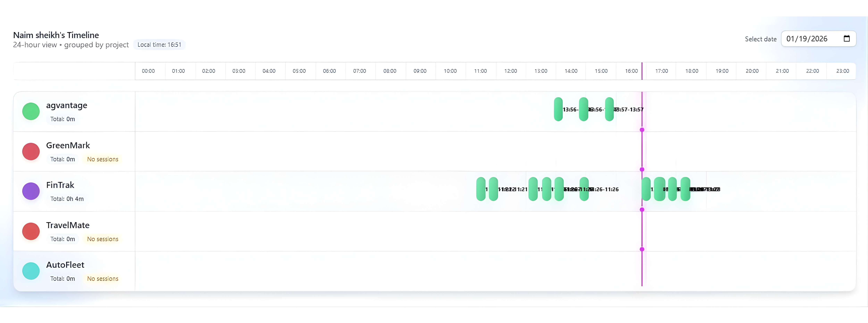Click the Local time: 16:51 badge

[159, 44]
